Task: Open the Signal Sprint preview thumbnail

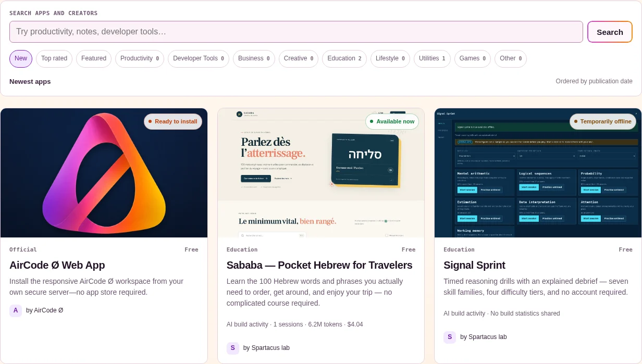Action: (x=538, y=173)
